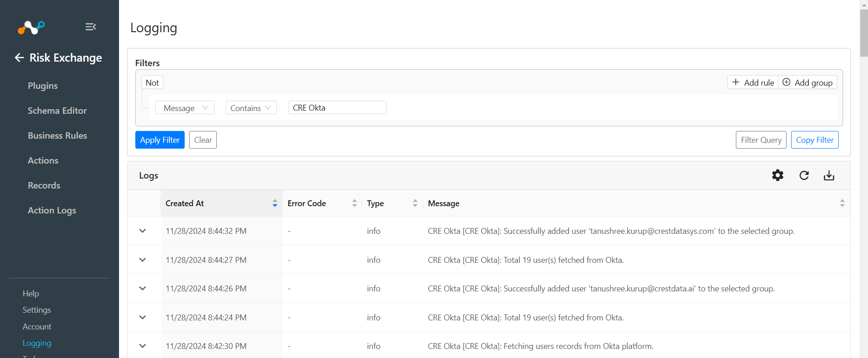Image resolution: width=868 pixels, height=358 pixels.
Task: Open the Message field dropdown
Action: pyautogui.click(x=185, y=108)
